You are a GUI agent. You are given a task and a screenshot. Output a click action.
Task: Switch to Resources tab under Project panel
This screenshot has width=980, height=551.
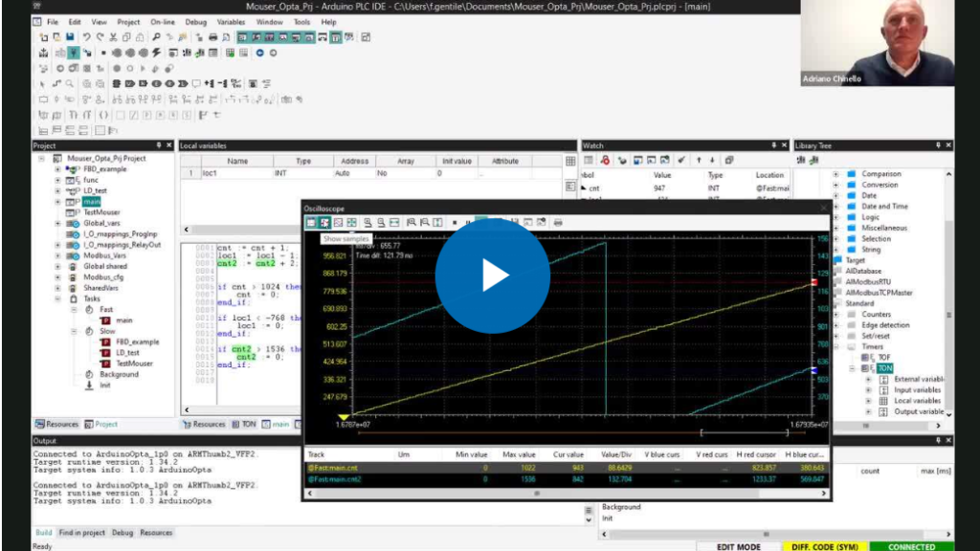(56, 424)
